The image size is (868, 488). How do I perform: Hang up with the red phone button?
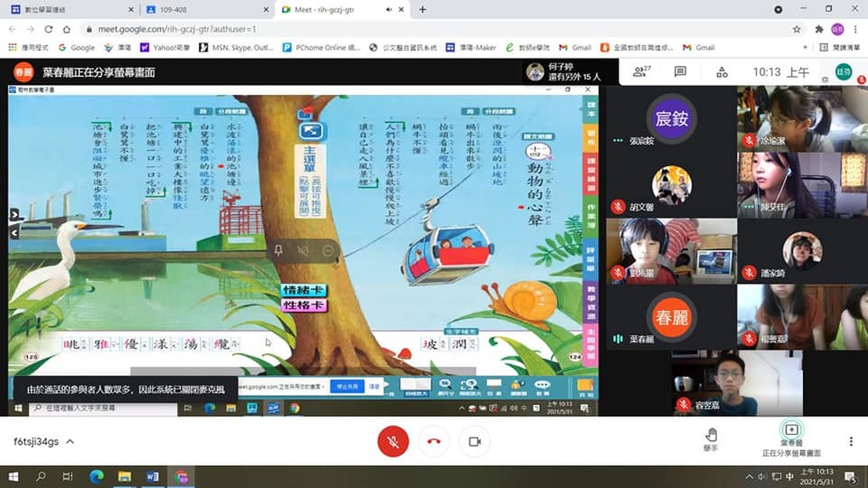[434, 441]
